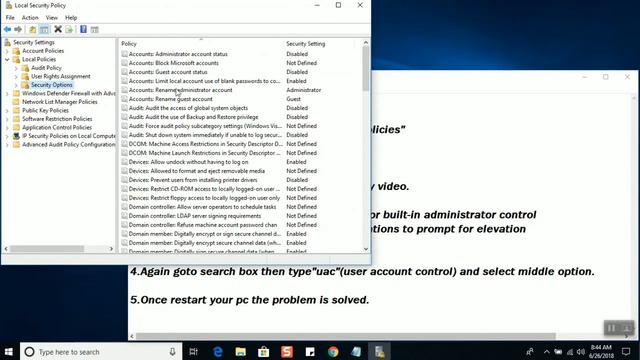Click the Back arrow in the toolbar

pos(7,29)
